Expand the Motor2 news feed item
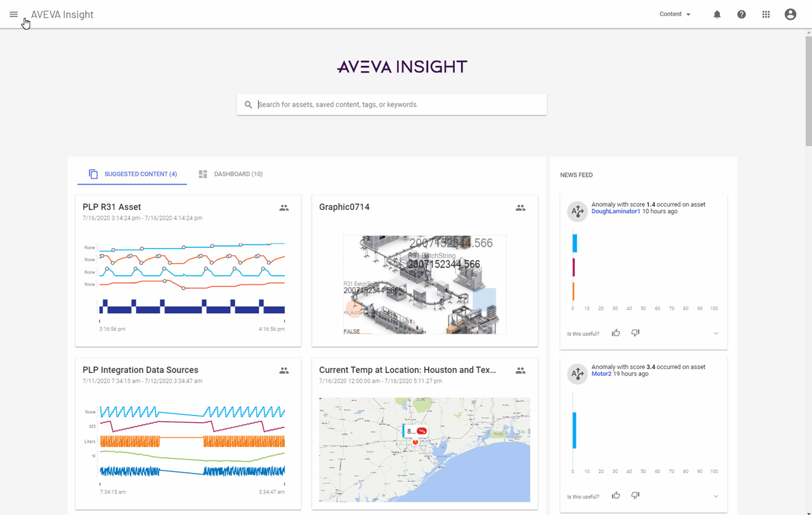Viewport: 812px width, 515px height. tap(716, 497)
